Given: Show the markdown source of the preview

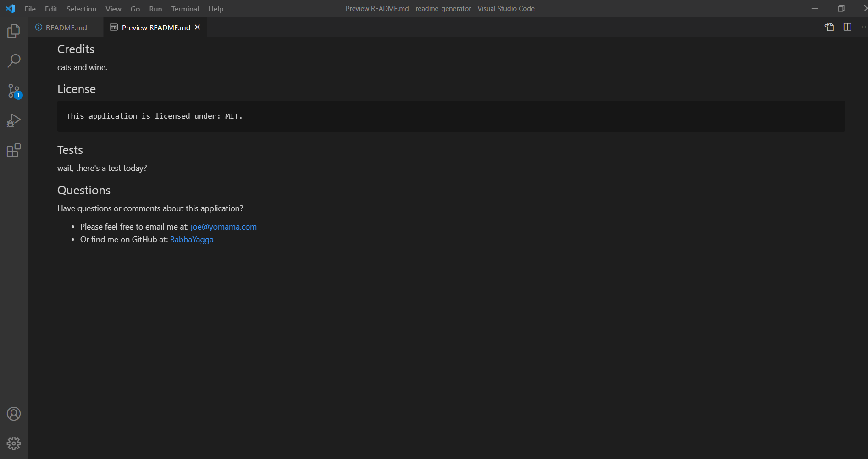Looking at the screenshot, I should (829, 27).
